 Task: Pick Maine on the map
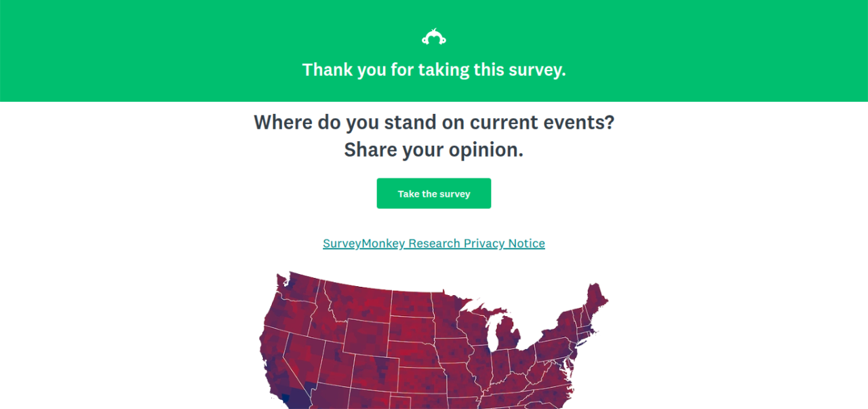595,298
